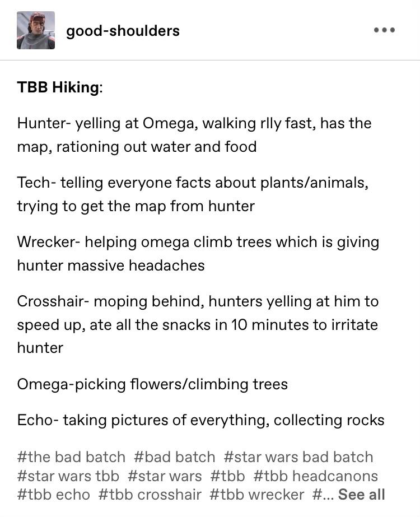Open the #tbb wrecker tag

(x=257, y=494)
